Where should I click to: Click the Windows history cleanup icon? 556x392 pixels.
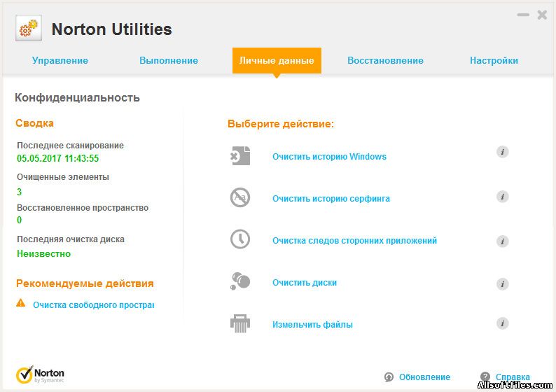pos(240,156)
